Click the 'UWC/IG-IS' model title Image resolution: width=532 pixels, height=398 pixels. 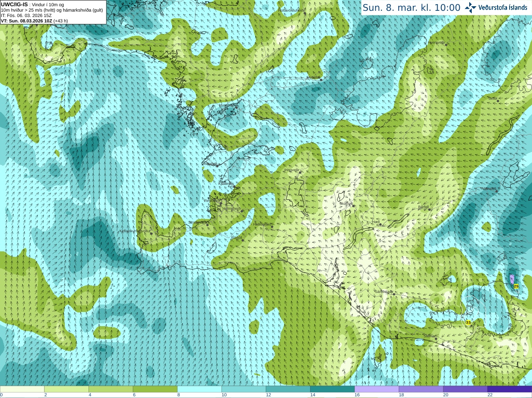click(15, 4)
